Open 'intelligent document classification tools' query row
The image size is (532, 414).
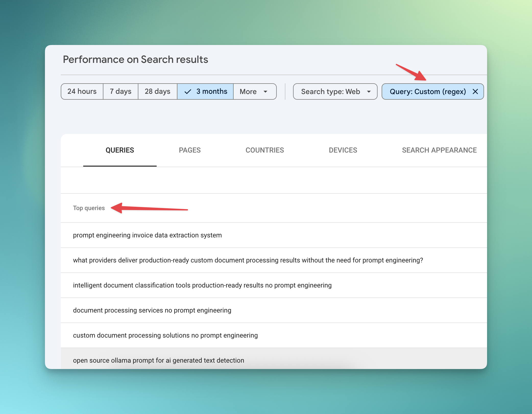[x=202, y=285]
